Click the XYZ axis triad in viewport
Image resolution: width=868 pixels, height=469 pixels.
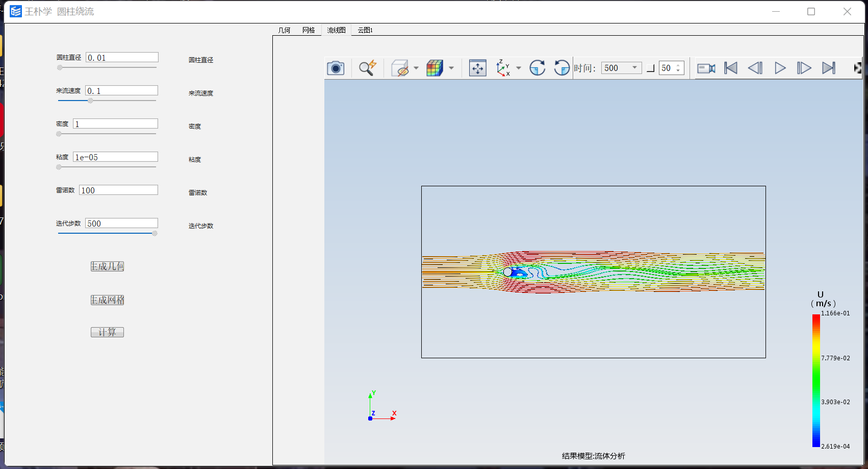tap(382, 406)
